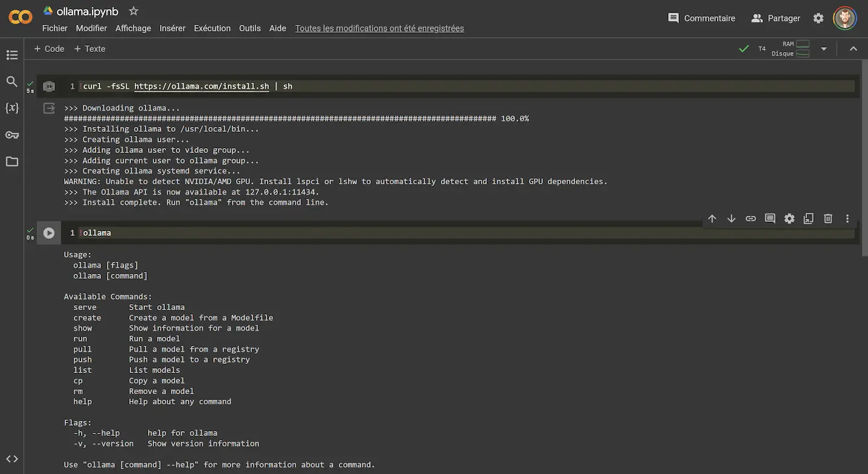
Task: Click the 'serve' command output row
Action: [129, 307]
